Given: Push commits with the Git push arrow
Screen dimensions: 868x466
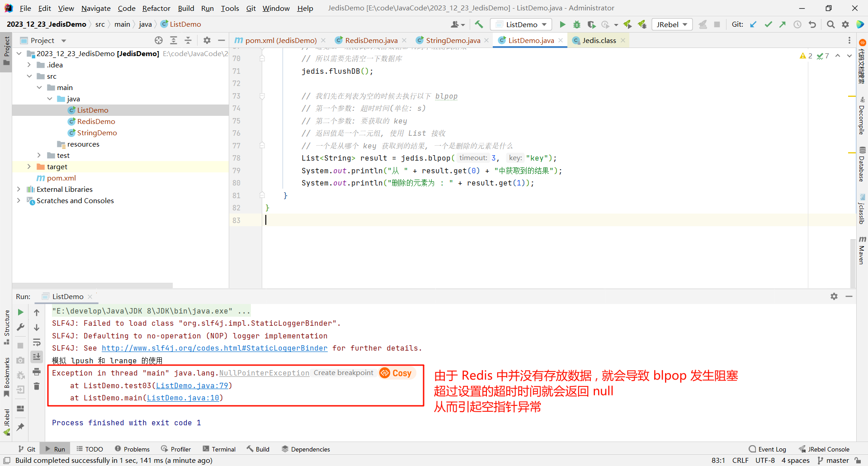Looking at the screenshot, I should (783, 24).
